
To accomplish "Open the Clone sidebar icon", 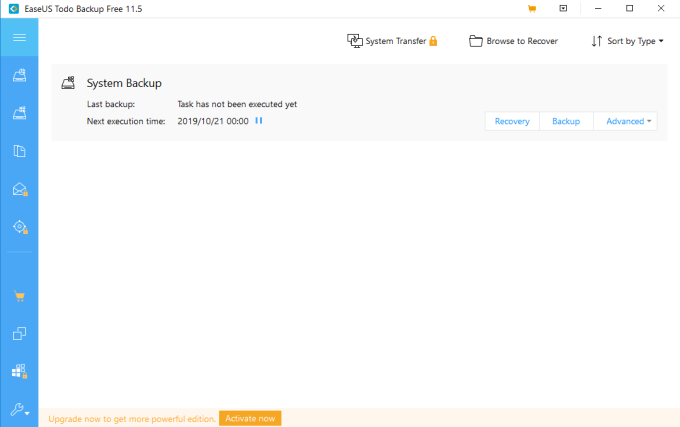I will (19, 333).
